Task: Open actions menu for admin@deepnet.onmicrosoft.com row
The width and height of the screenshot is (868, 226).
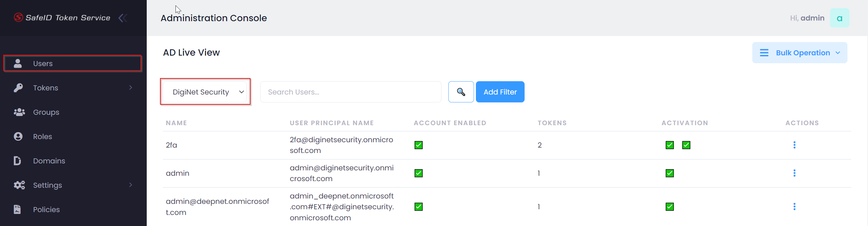Action: 794,206
